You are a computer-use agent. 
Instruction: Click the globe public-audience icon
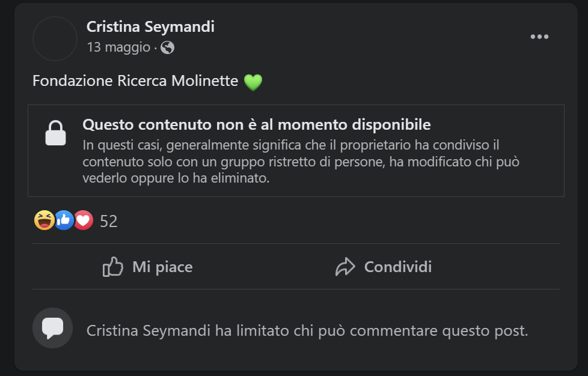(168, 47)
